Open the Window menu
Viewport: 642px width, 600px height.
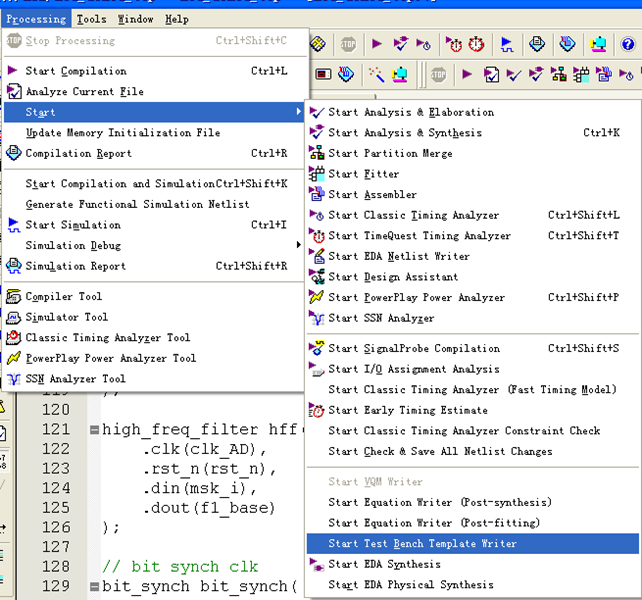coord(136,19)
